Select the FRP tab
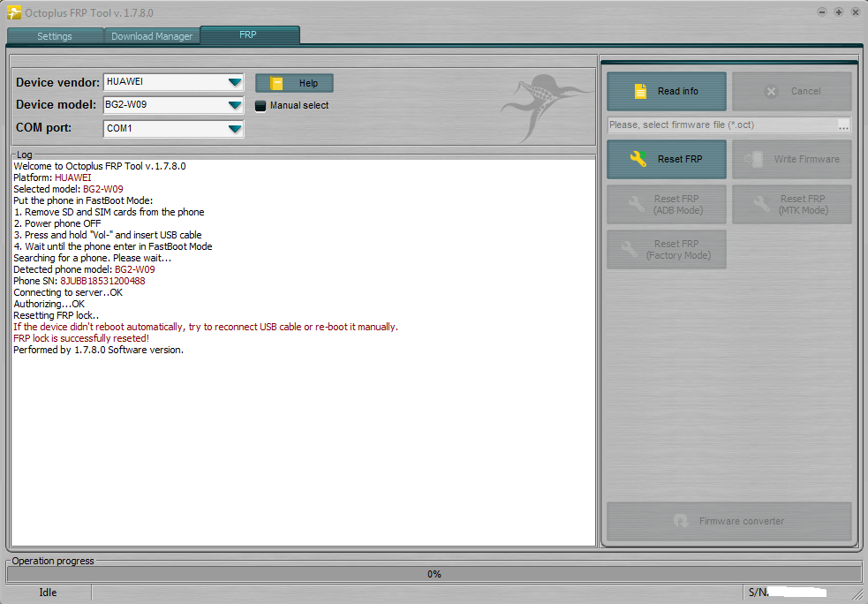 tap(250, 34)
